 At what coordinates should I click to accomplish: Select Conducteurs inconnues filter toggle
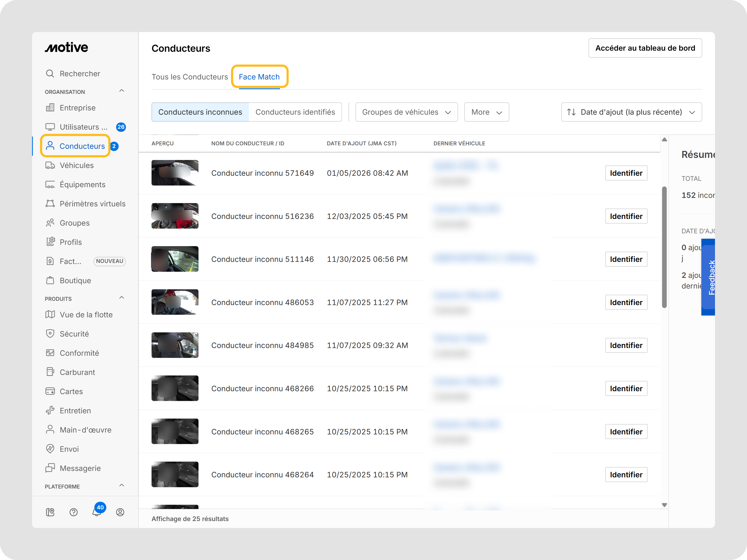pyautogui.click(x=200, y=112)
